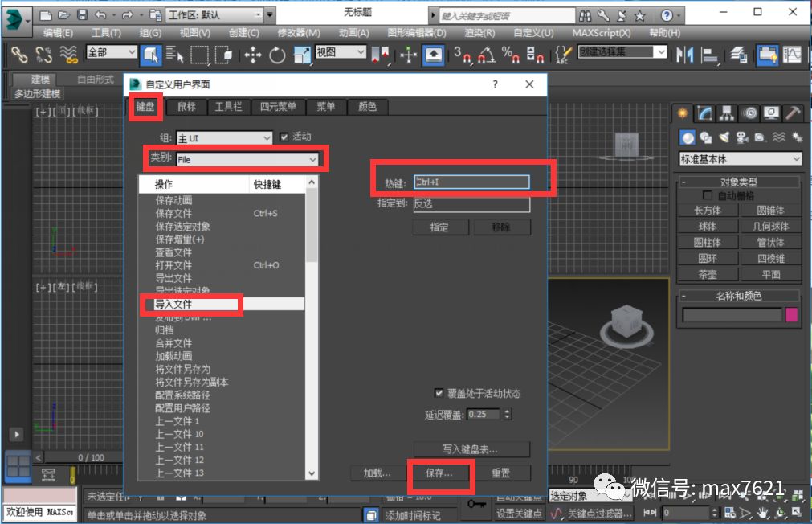
Task: Collapse the 对象类型 rollout
Action: pos(739,182)
